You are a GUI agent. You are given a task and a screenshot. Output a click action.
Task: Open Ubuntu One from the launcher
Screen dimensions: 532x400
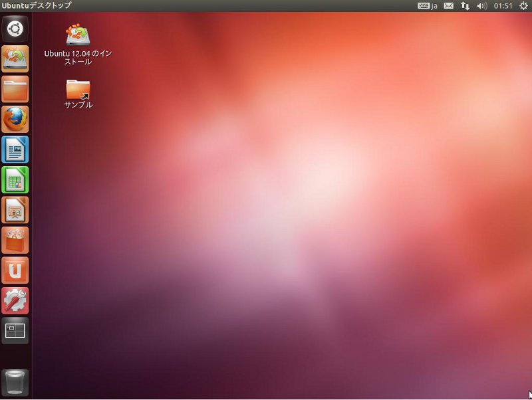click(15, 270)
